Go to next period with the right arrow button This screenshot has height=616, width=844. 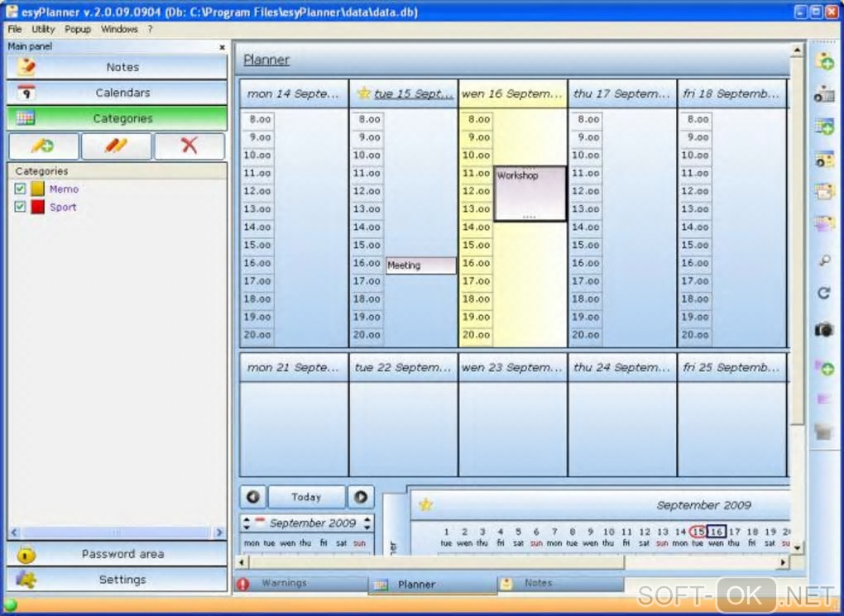[x=361, y=497]
